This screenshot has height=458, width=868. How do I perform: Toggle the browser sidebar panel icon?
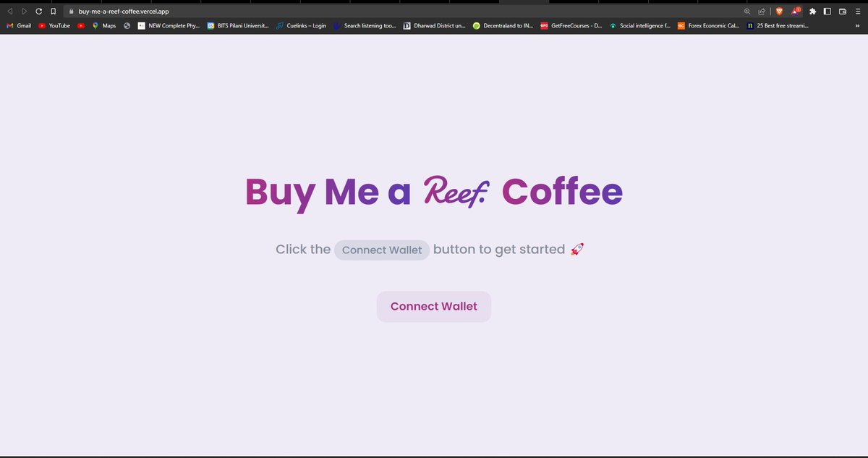pyautogui.click(x=827, y=12)
